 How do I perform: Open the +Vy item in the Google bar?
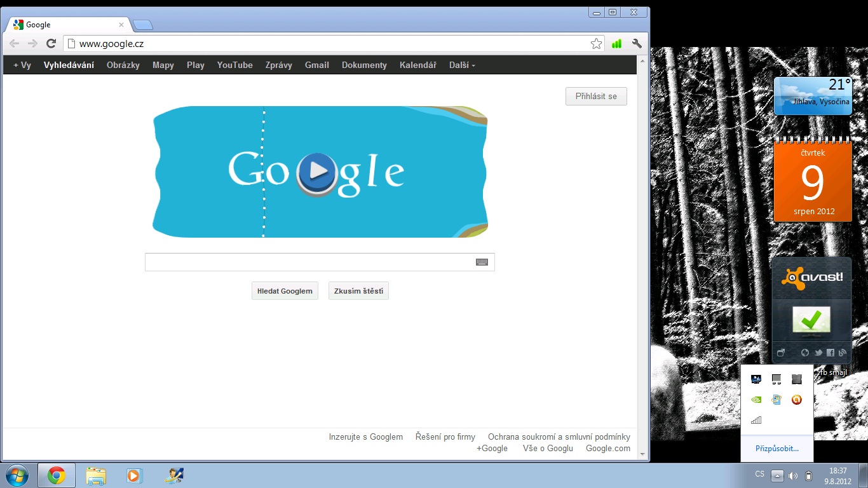22,65
